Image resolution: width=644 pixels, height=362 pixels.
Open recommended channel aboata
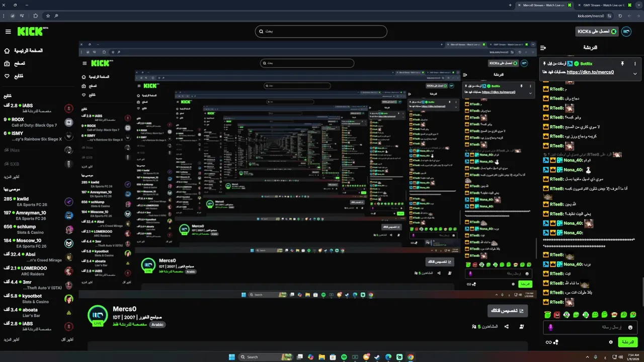(x=38, y=312)
